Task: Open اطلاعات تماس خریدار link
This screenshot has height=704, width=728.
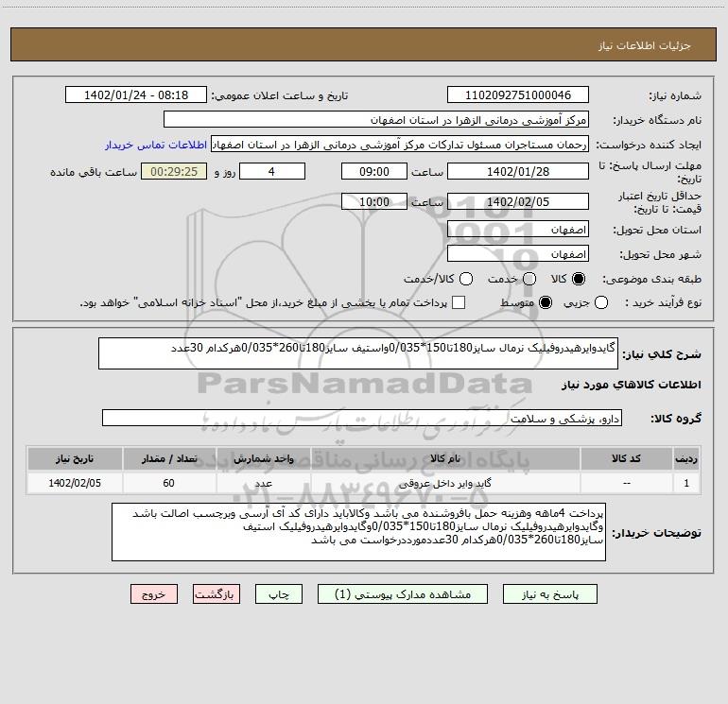Action: click(156, 145)
